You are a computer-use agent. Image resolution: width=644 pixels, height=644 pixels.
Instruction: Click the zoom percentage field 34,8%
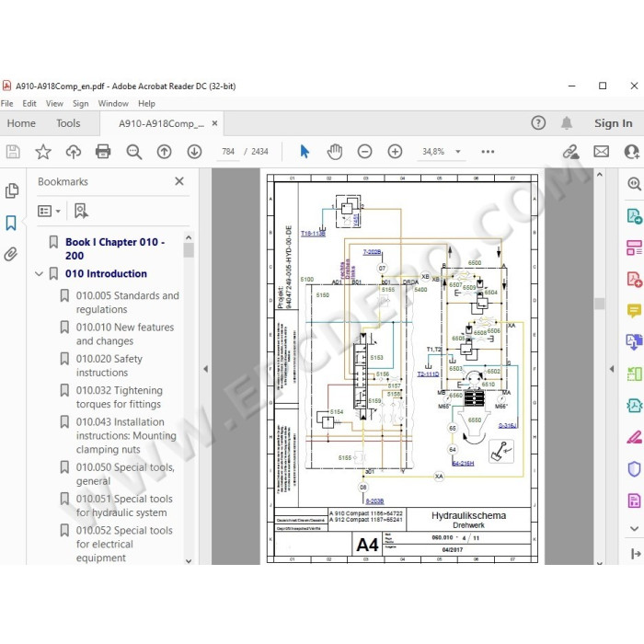pyautogui.click(x=433, y=152)
